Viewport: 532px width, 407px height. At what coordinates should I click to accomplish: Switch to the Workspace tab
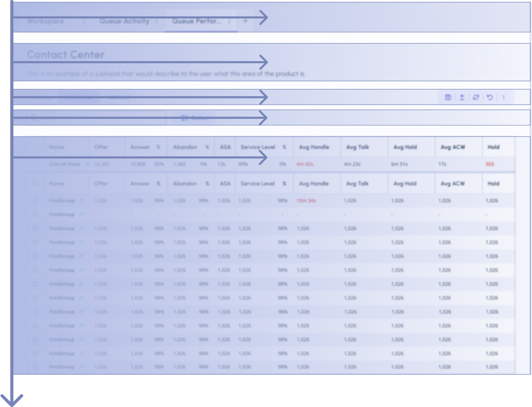point(46,21)
